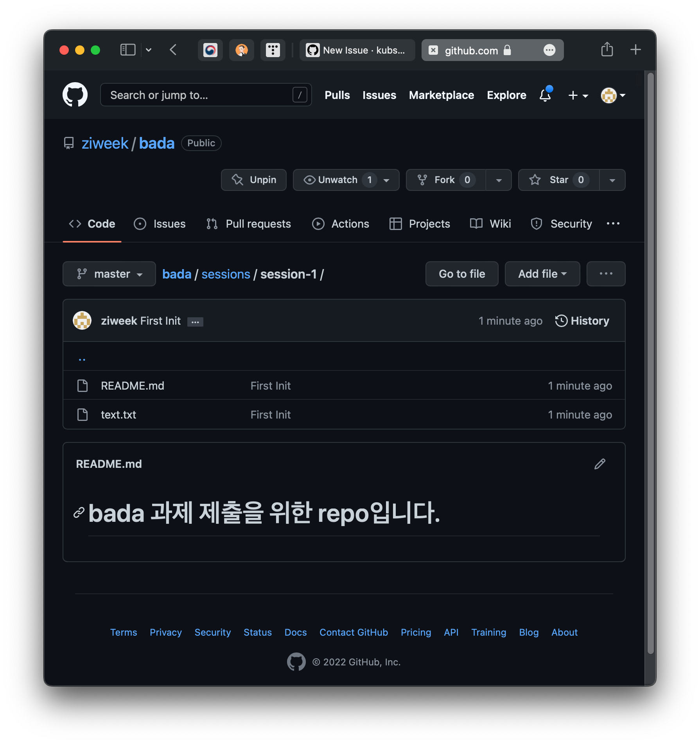700x744 pixels.
Task: Star the bada repository
Action: tap(558, 180)
